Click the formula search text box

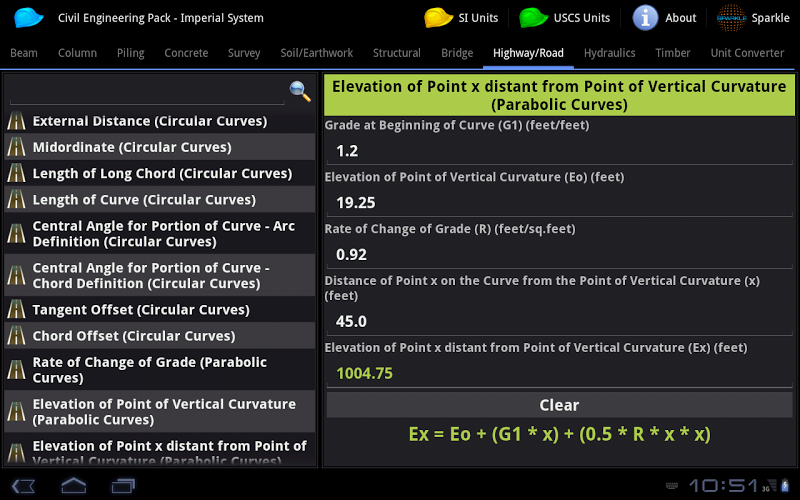click(x=147, y=93)
